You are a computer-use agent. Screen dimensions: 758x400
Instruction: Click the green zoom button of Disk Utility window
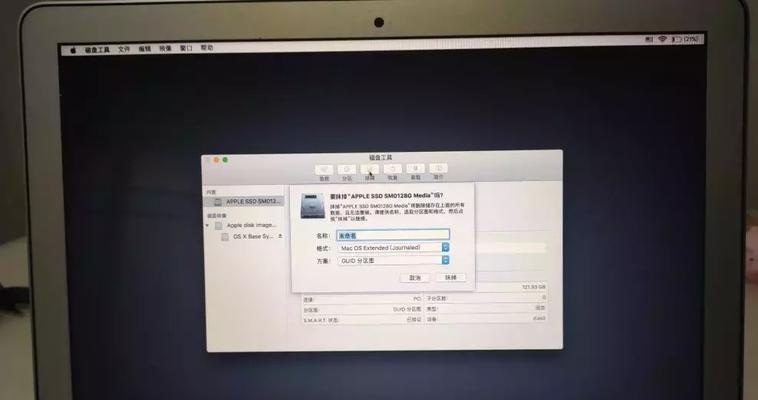225,160
